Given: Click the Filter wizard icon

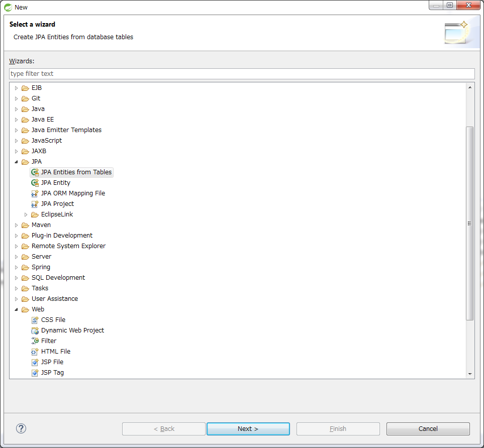Looking at the screenshot, I should (x=35, y=341).
